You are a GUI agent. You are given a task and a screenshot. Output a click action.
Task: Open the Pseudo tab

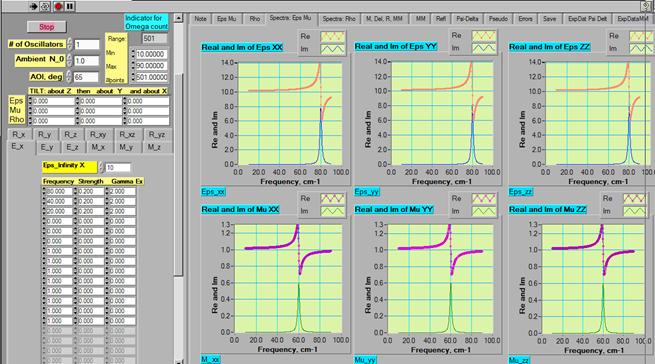pos(498,19)
